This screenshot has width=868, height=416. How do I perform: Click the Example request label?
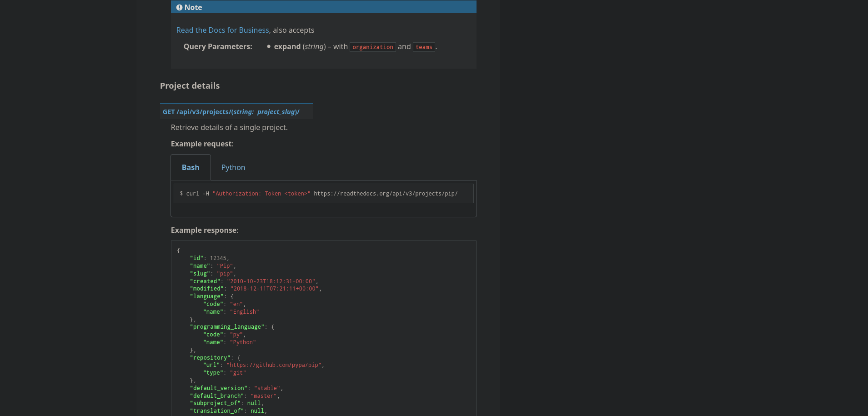[x=202, y=144]
